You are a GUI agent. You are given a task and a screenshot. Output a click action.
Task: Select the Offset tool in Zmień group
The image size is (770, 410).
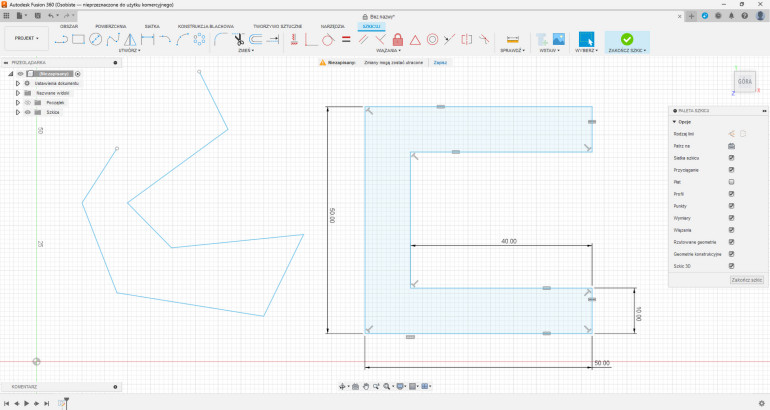pos(257,40)
